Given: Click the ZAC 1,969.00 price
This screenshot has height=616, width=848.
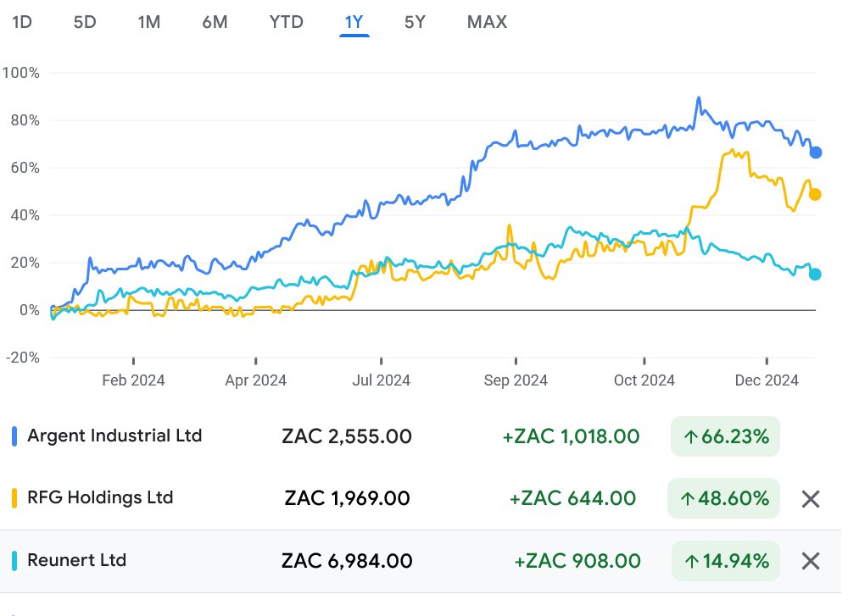Looking at the screenshot, I should pyautogui.click(x=347, y=498).
